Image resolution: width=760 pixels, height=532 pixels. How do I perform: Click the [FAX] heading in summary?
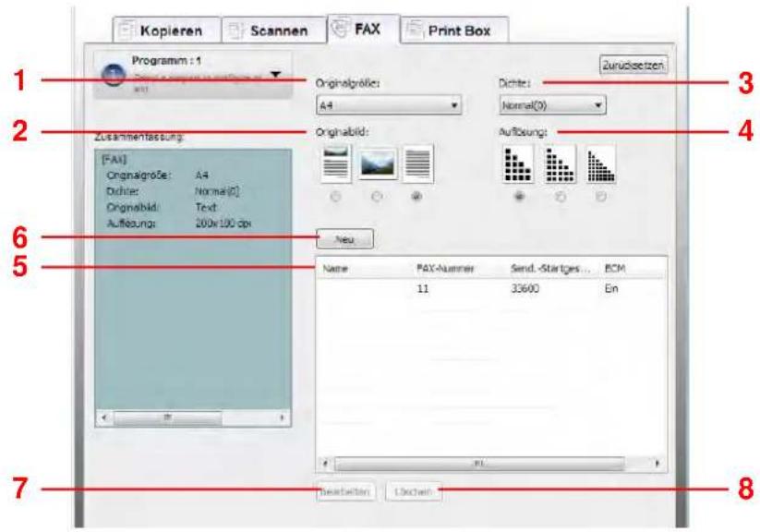pyautogui.click(x=115, y=159)
